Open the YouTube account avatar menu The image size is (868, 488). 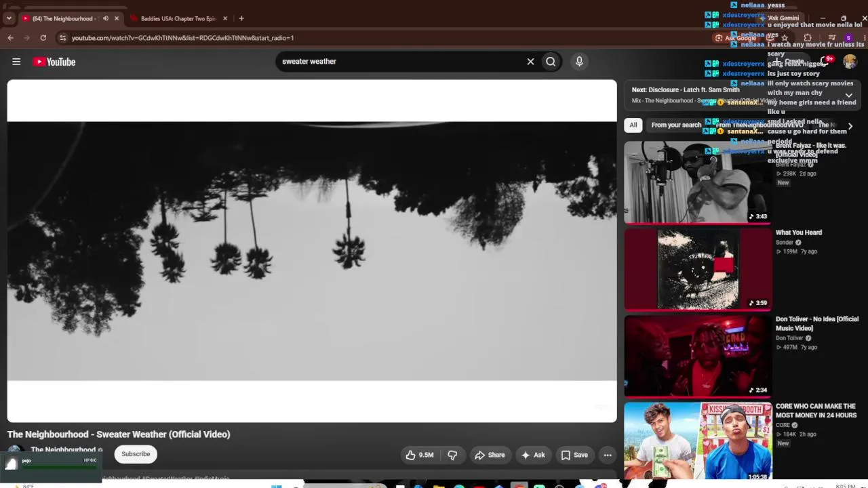coord(850,62)
